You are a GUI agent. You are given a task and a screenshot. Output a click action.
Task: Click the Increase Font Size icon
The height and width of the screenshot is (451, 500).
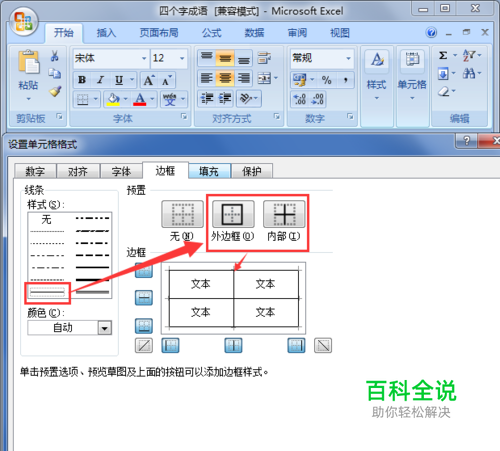149,80
